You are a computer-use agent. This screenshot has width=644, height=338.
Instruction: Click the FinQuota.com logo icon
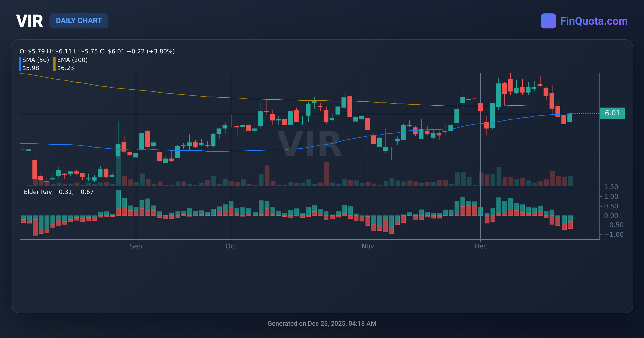point(548,20)
